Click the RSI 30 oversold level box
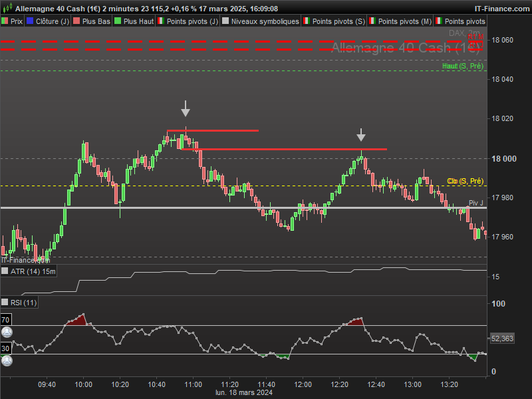The image size is (532, 399). (x=6, y=348)
